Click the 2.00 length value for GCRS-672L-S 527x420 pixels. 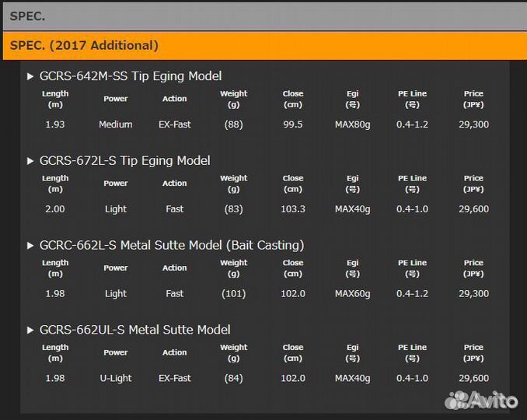pyautogui.click(x=55, y=209)
